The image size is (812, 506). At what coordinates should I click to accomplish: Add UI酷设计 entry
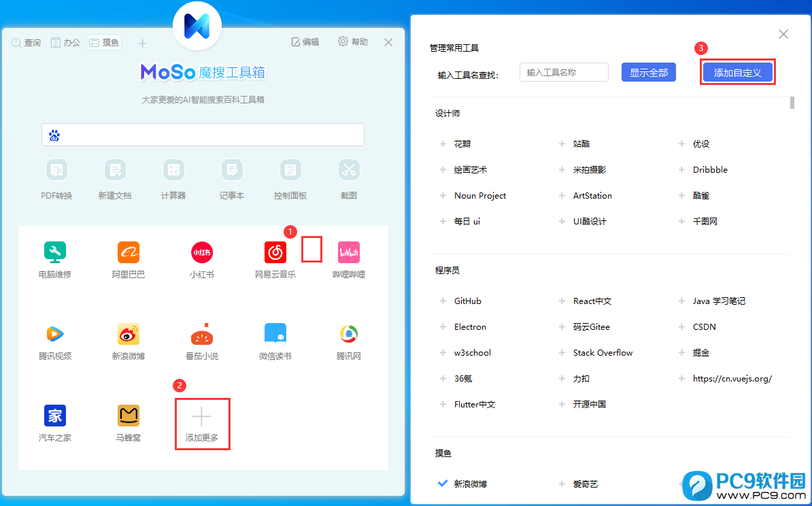pos(562,221)
